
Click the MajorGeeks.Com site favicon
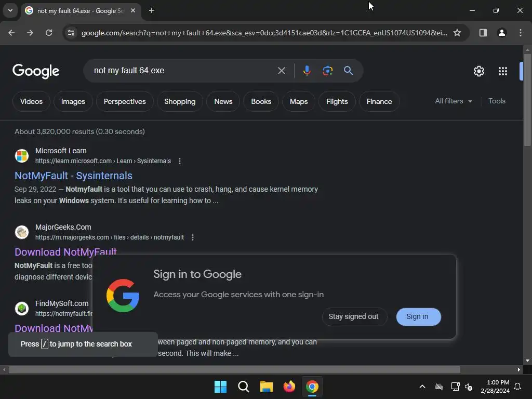pyautogui.click(x=22, y=232)
